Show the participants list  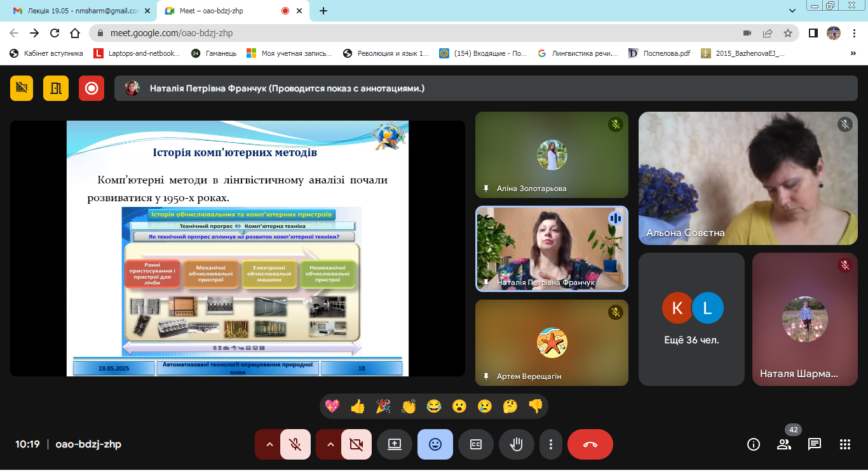click(783, 444)
